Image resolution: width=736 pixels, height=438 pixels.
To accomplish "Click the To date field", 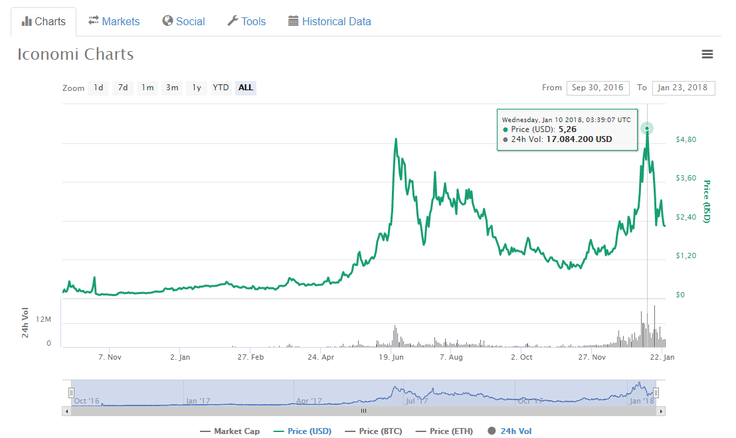I will (x=683, y=88).
